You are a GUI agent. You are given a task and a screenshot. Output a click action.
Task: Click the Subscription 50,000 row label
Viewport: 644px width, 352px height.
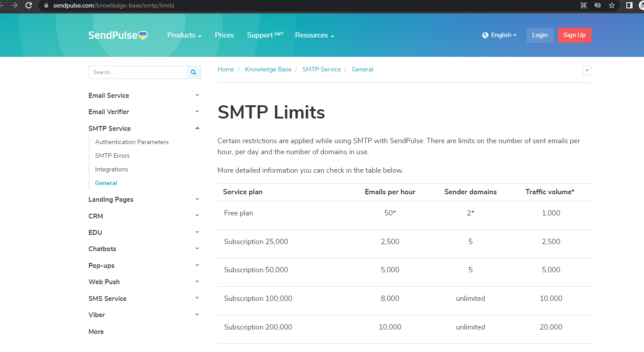click(x=256, y=270)
